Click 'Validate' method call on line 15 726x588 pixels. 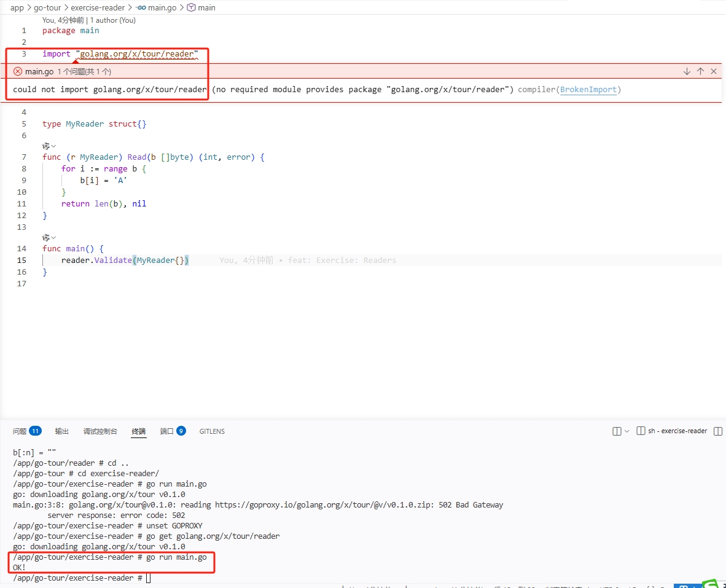[x=113, y=260]
